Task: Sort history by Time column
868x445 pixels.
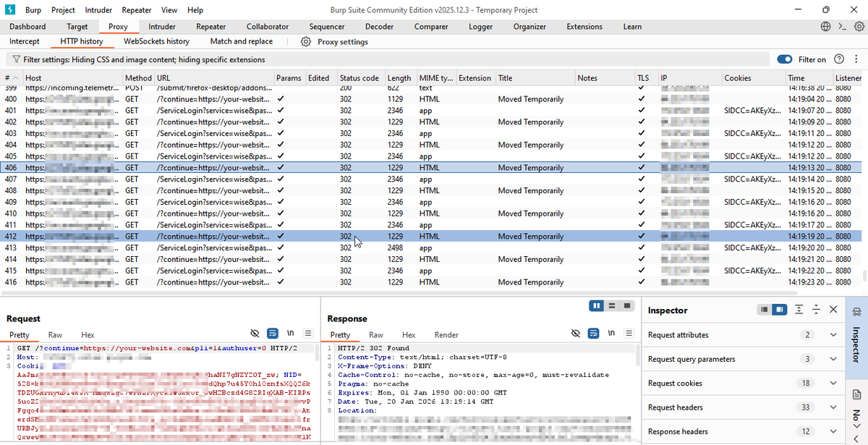Action: [x=808, y=78]
